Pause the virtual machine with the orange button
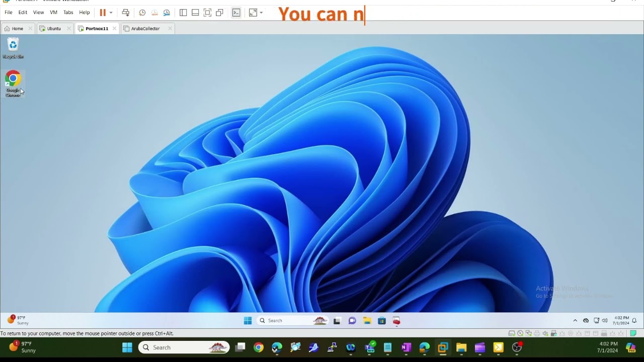 103,13
